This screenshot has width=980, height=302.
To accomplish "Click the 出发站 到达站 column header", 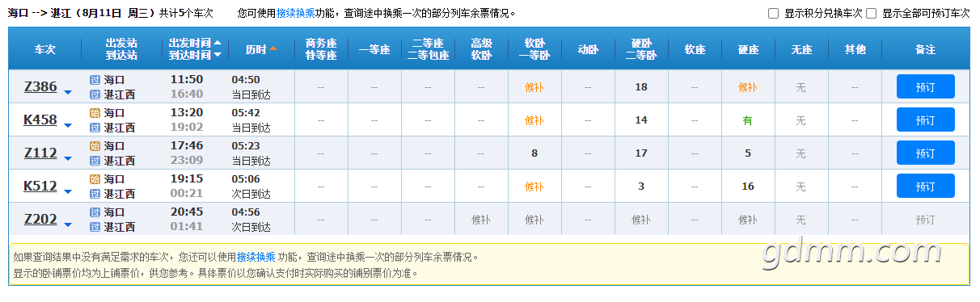I will coord(121,49).
